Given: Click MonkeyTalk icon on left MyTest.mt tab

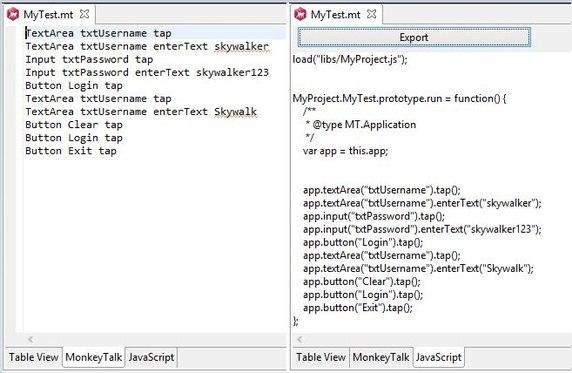Looking at the screenshot, I should (x=13, y=14).
